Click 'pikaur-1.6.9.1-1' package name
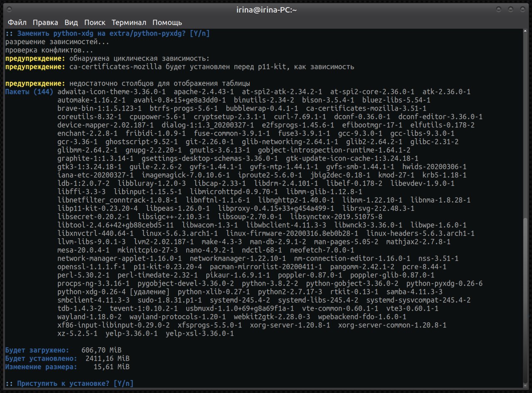Image resolution: width=532 pixels, height=393 pixels. (x=238, y=274)
